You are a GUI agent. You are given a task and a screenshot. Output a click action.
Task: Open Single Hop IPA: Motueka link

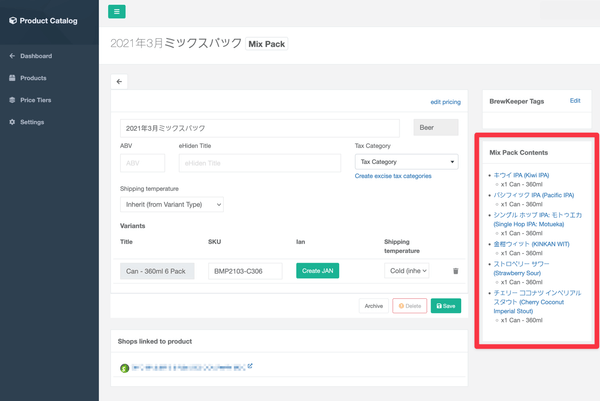pyautogui.click(x=538, y=220)
